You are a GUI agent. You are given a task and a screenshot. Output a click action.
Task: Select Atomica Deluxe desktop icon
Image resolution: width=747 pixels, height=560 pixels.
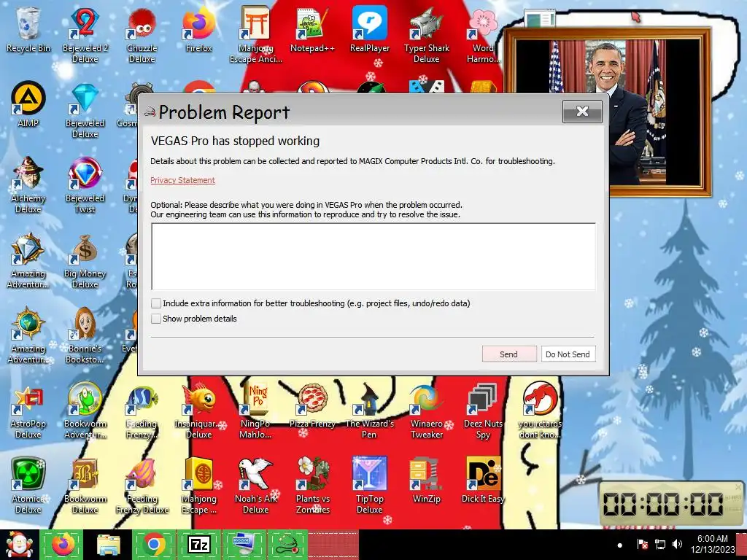tap(28, 486)
